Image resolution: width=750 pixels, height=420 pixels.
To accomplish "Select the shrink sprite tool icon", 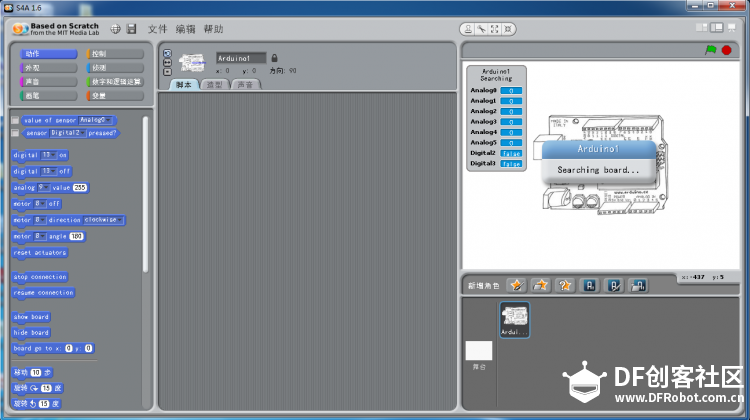I will [508, 29].
